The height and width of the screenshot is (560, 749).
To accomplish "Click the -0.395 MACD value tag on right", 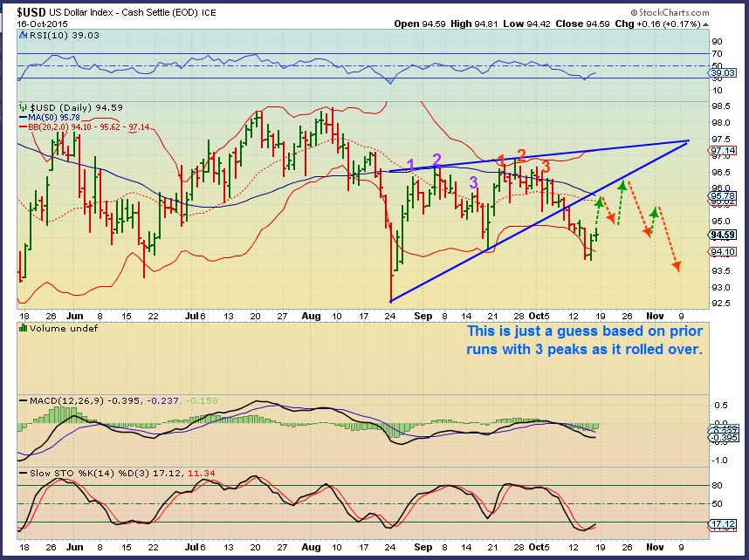I will [x=723, y=437].
